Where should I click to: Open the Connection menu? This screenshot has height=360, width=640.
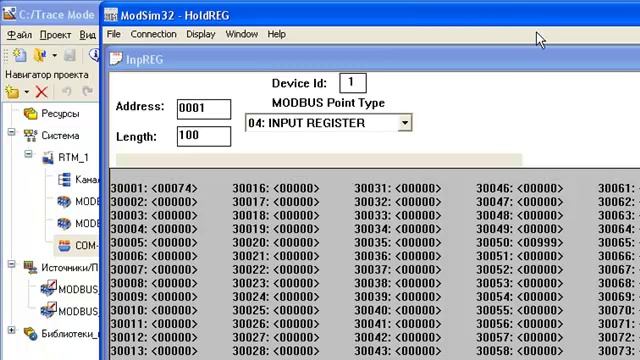[x=153, y=34]
